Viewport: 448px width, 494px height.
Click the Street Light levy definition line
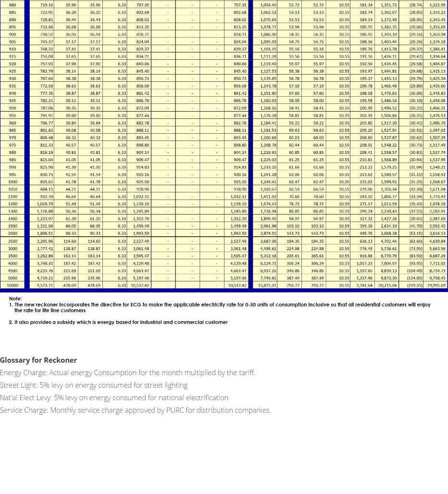click(94, 385)
